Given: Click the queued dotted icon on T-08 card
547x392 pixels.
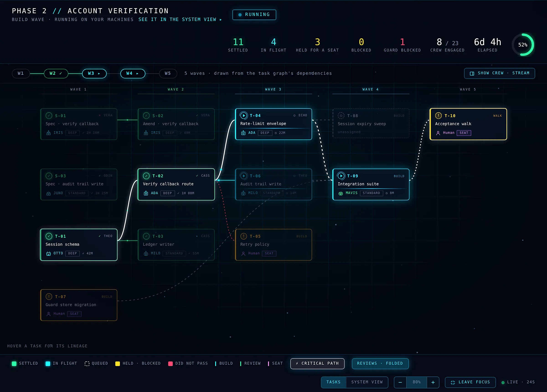Looking at the screenshot, I should [341, 116].
